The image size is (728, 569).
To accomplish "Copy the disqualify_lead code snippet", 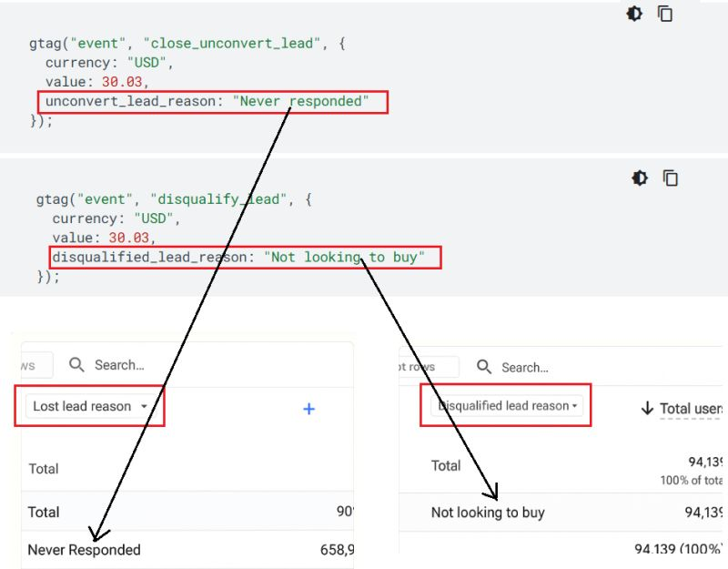I will pyautogui.click(x=671, y=178).
